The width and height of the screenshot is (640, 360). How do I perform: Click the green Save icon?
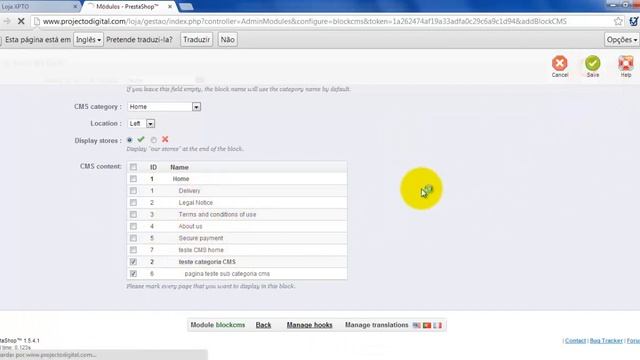(593, 63)
